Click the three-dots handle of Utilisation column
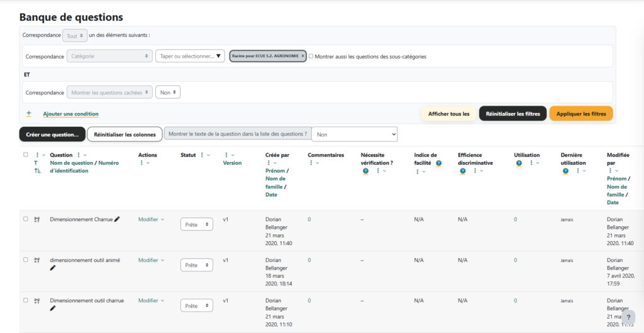 click(531, 163)
